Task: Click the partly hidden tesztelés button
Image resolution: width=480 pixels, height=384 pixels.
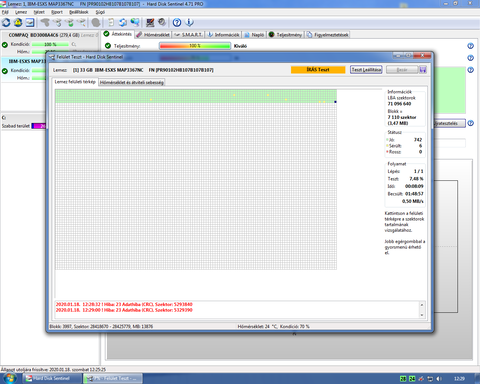Action: pos(449,123)
